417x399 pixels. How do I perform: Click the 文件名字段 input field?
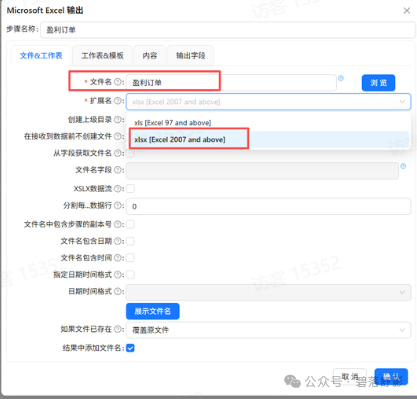pyautogui.click(x=262, y=171)
